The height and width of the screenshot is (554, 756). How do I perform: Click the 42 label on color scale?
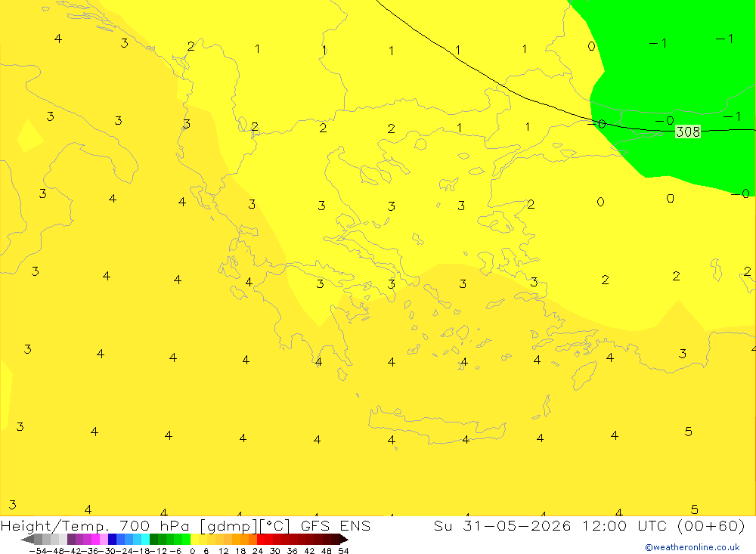tap(309, 551)
